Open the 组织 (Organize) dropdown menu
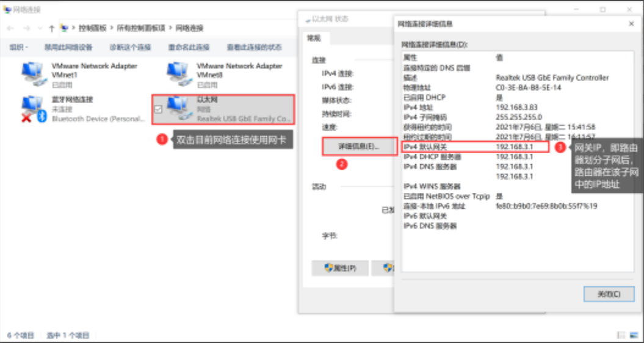The height and width of the screenshot is (343, 644). (x=18, y=47)
